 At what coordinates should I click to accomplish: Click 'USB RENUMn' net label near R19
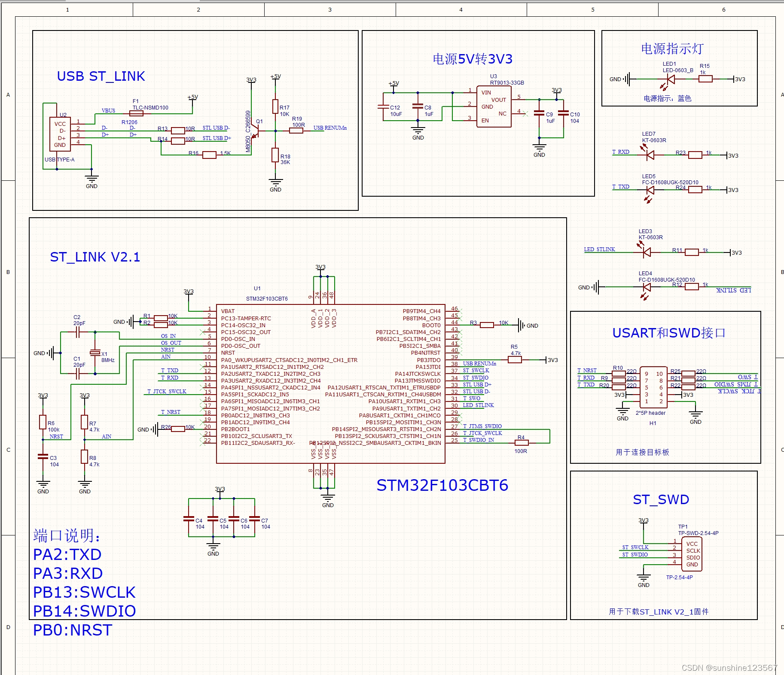330,128
